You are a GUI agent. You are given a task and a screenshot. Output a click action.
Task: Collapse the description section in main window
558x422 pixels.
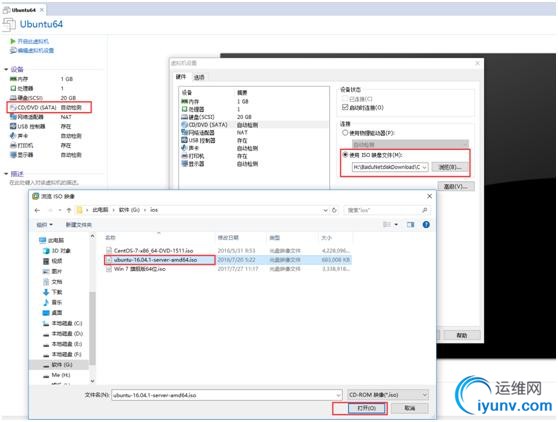click(6, 174)
